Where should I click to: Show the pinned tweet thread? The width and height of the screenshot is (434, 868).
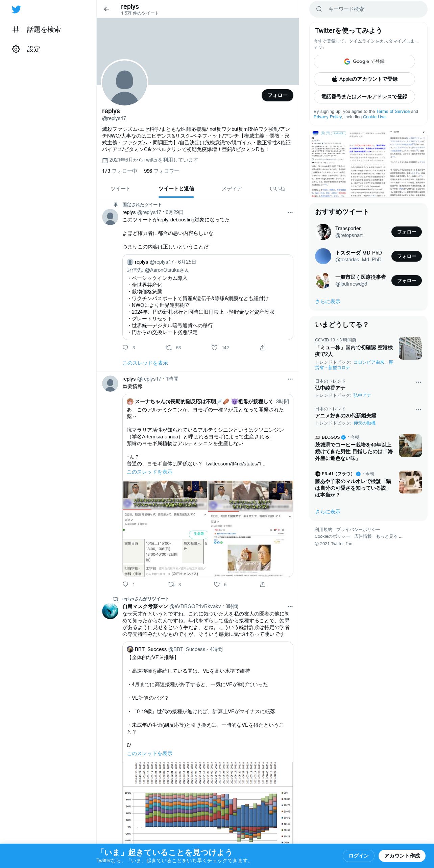coord(145,363)
